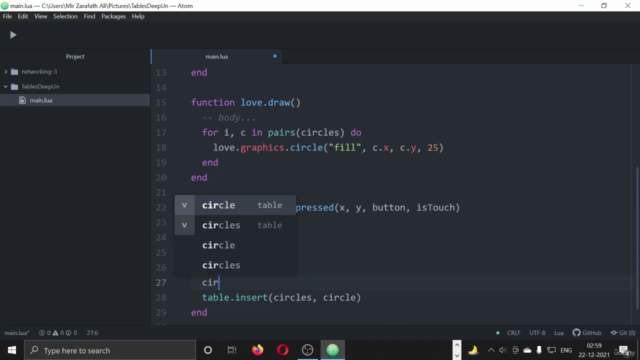Click line number 22 in the gutter
This screenshot has height=360, width=640.
click(161, 207)
